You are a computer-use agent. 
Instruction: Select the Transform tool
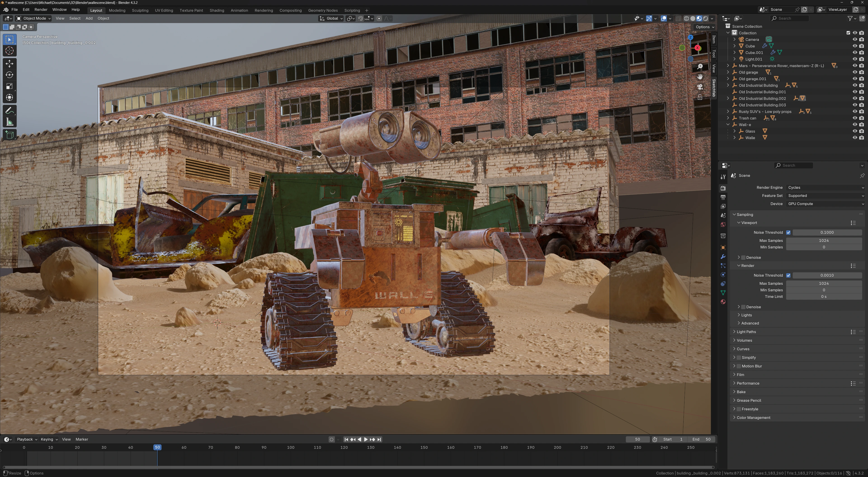click(x=9, y=98)
